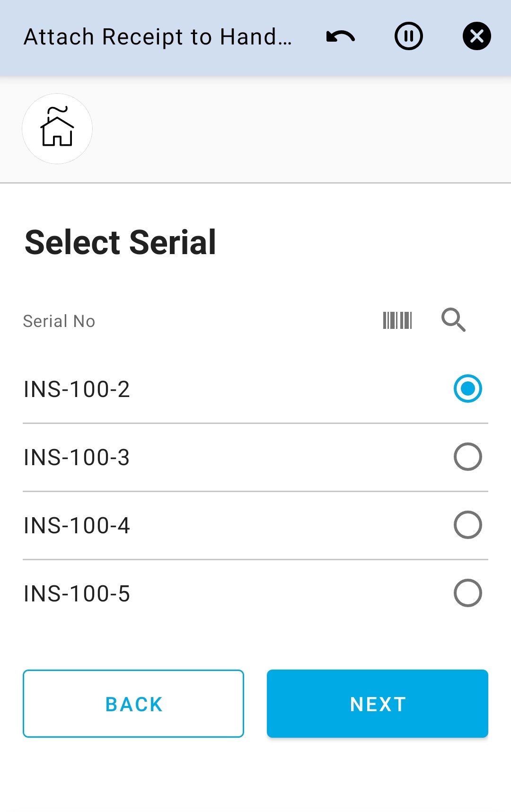
Task: Go to home via the house icon
Action: pyautogui.click(x=57, y=129)
